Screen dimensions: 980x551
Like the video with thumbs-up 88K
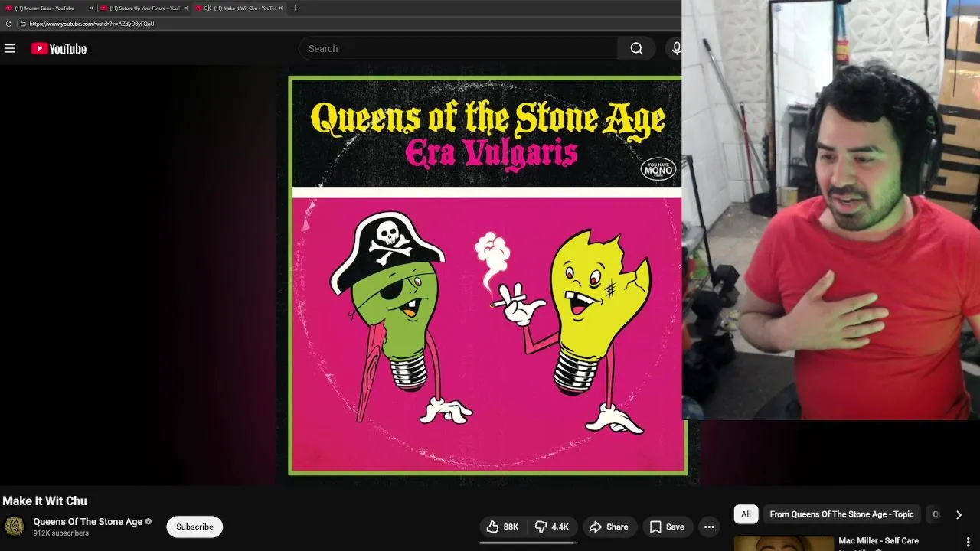pos(503,527)
